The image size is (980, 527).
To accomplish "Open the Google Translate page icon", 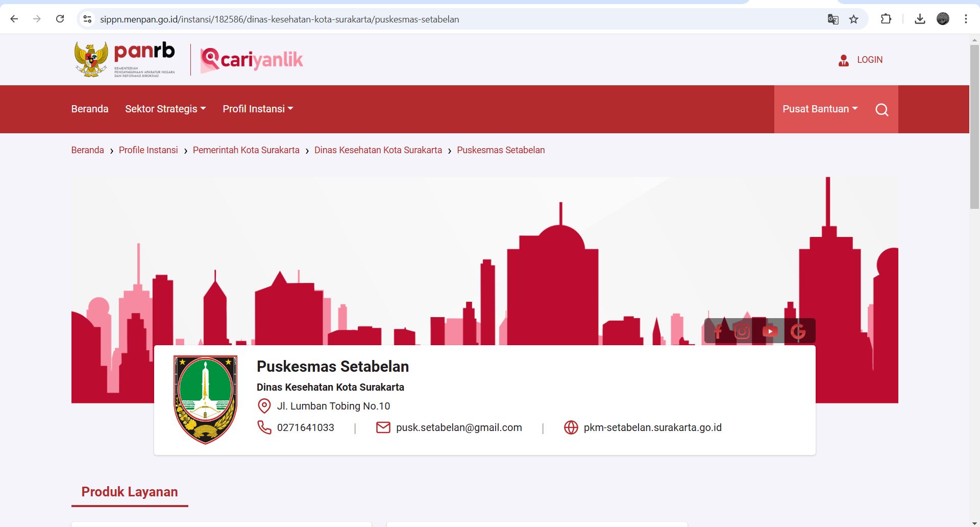I will point(833,19).
